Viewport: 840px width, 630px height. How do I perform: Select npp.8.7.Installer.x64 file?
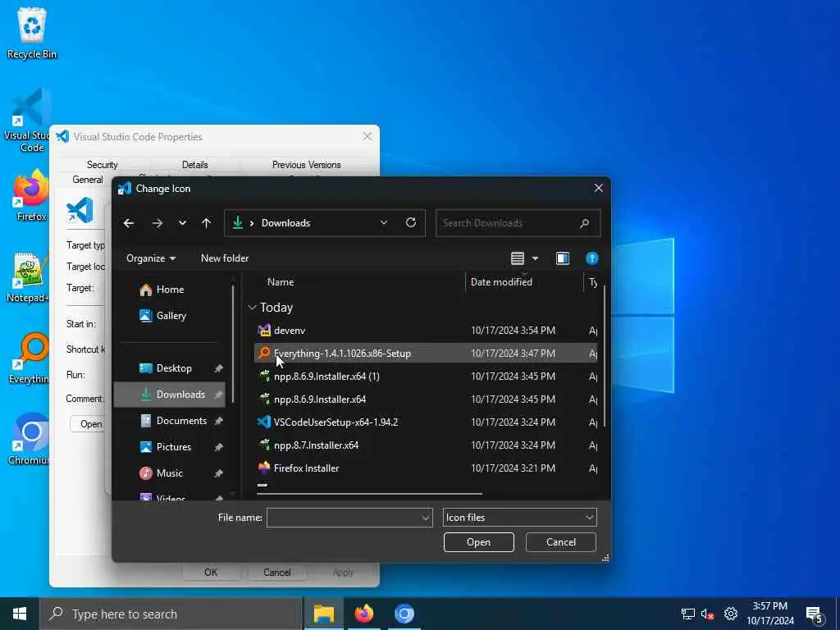pyautogui.click(x=426, y=445)
